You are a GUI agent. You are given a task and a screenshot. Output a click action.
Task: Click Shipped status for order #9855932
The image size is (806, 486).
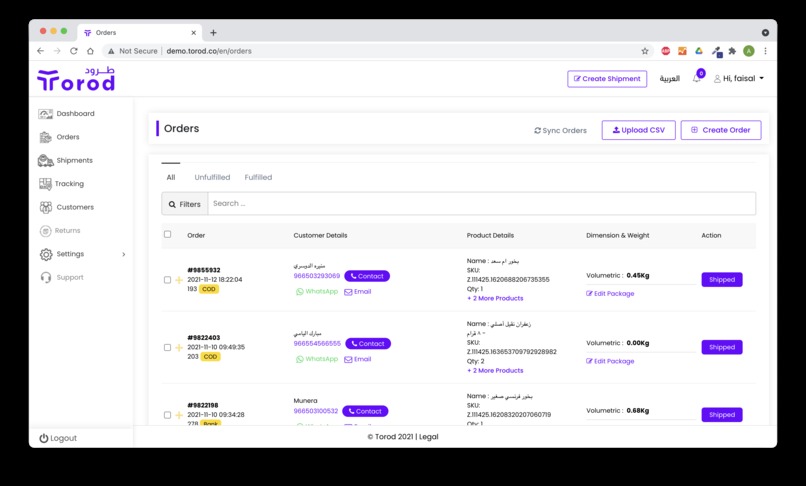pyautogui.click(x=722, y=280)
